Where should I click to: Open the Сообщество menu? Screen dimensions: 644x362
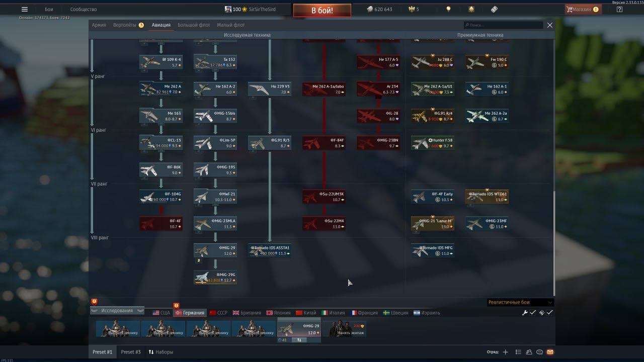click(x=84, y=10)
